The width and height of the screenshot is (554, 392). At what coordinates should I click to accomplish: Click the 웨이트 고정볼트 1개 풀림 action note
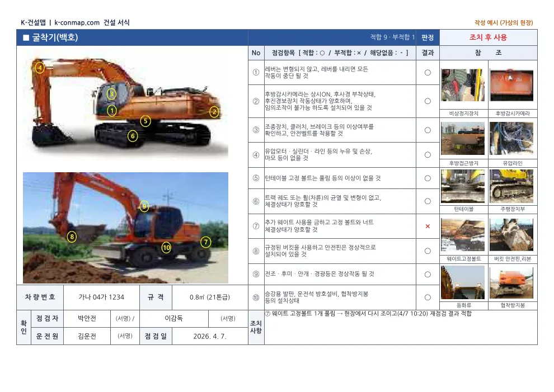pos(368,314)
